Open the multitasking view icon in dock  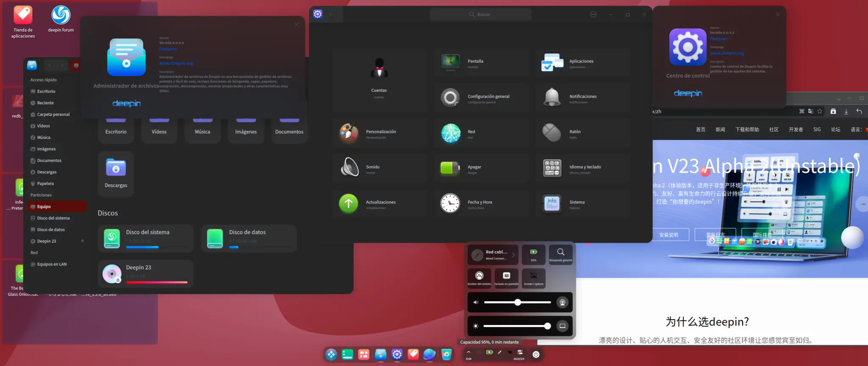click(x=364, y=354)
